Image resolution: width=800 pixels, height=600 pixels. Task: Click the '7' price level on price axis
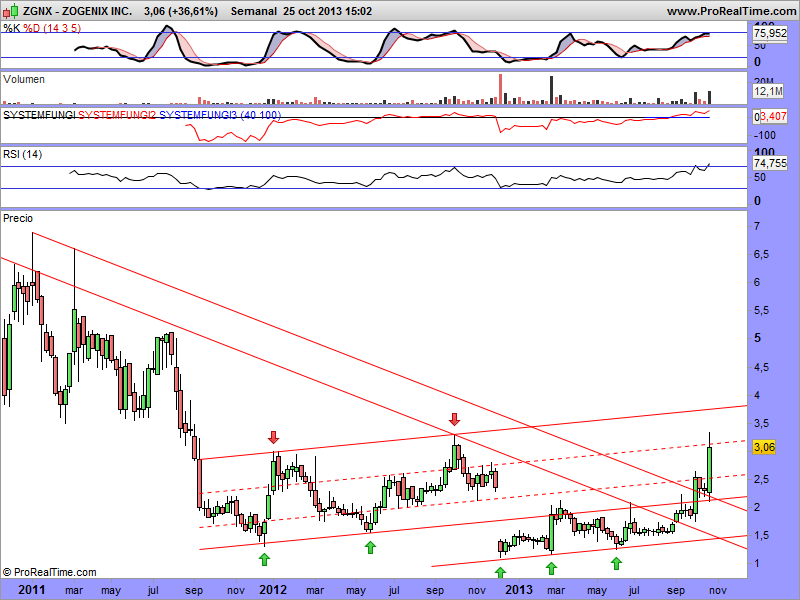pyautogui.click(x=757, y=226)
